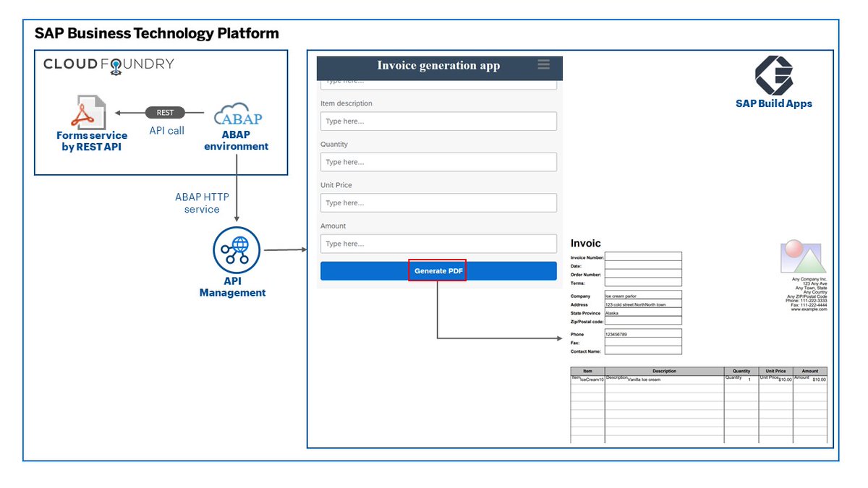Click the Item description field label
This screenshot has width=868, height=488.
(x=346, y=103)
